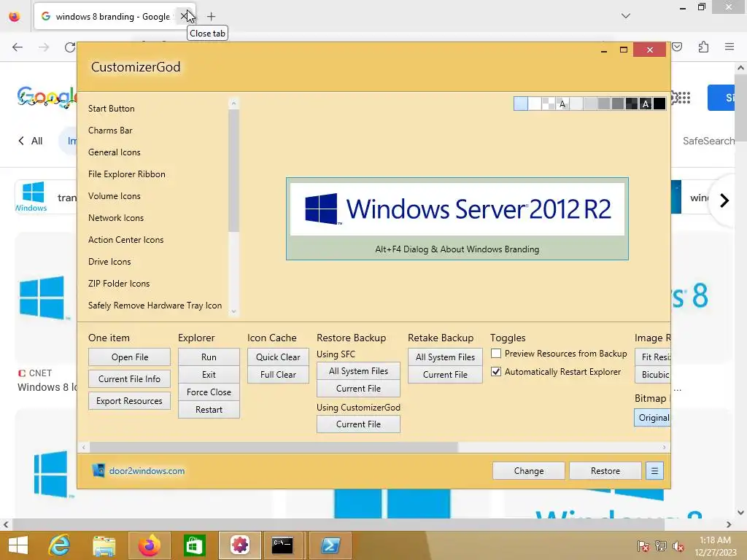This screenshot has height=560, width=747.
Task: Click the options panel horizontal scrollbar
Action: point(274,447)
